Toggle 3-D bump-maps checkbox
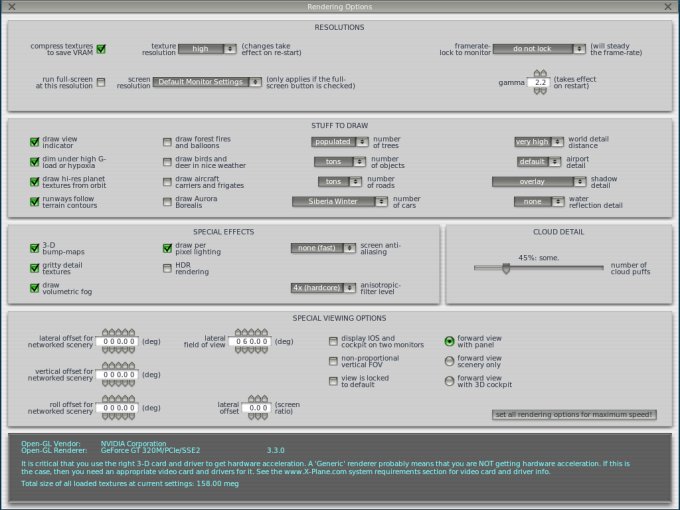680x510 pixels. [34, 248]
